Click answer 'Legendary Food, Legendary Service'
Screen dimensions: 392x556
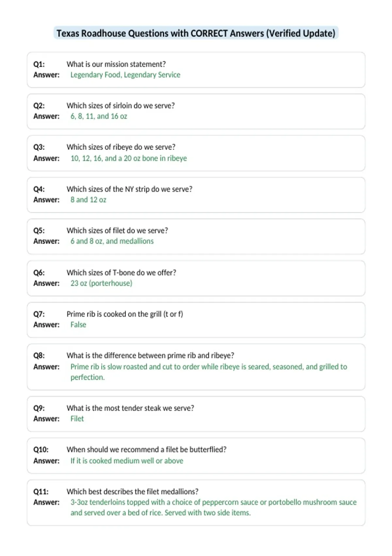point(125,75)
